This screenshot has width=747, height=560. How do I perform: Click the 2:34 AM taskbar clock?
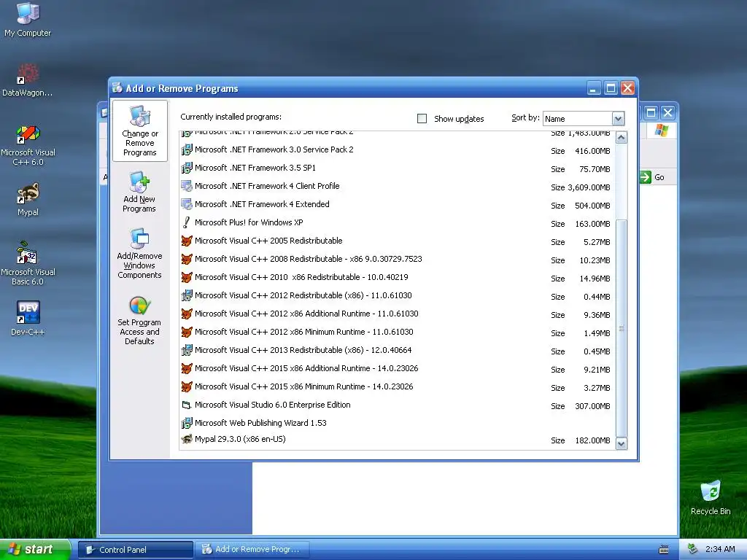pyautogui.click(x=720, y=550)
